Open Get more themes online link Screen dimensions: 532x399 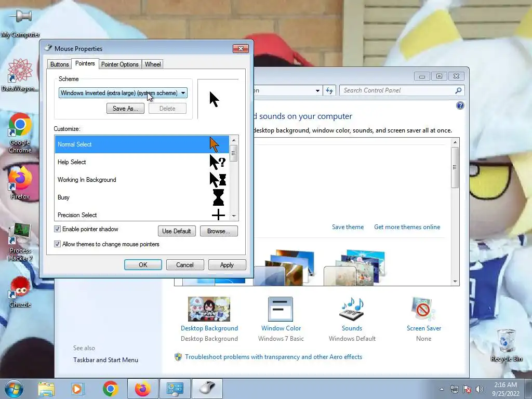[x=407, y=227]
